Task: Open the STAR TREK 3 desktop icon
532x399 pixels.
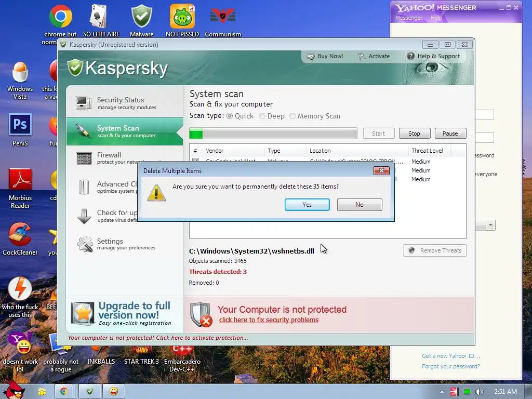Action: tap(141, 350)
